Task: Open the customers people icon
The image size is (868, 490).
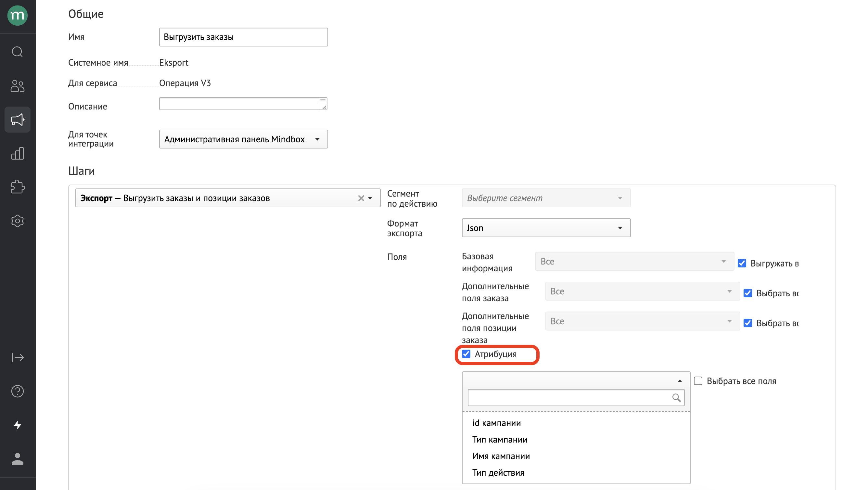Action: coord(18,85)
